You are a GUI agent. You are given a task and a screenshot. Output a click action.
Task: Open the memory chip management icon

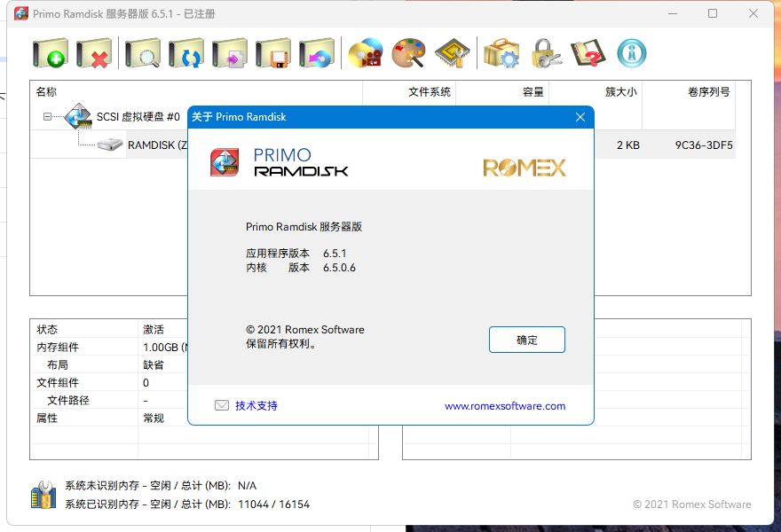[x=453, y=52]
